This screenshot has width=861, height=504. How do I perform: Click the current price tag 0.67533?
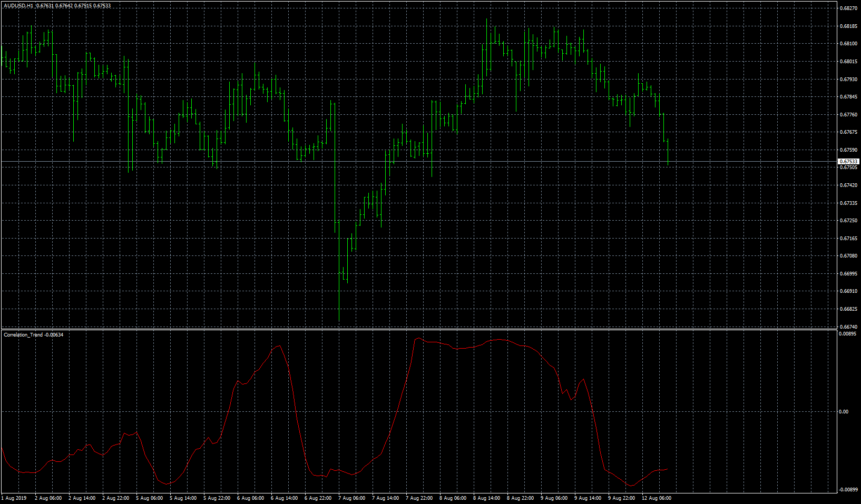pos(848,162)
